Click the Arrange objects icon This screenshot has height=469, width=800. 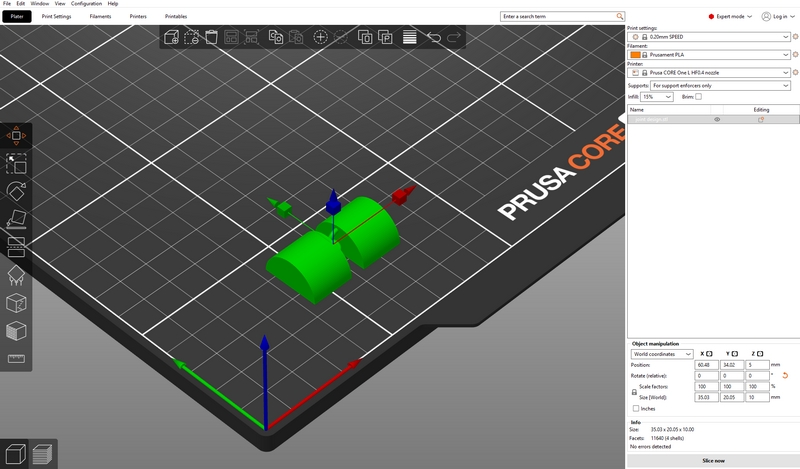click(231, 37)
